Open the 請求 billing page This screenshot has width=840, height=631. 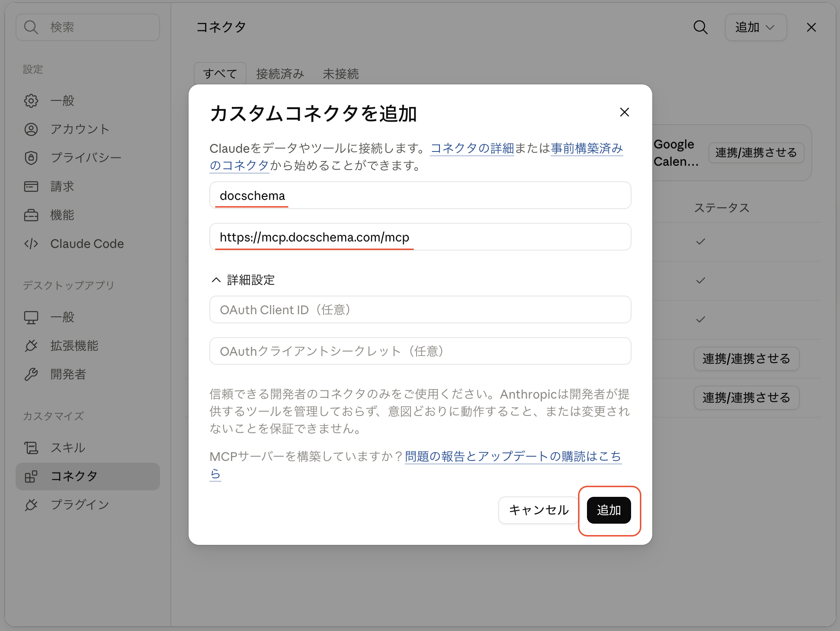pyautogui.click(x=88, y=187)
